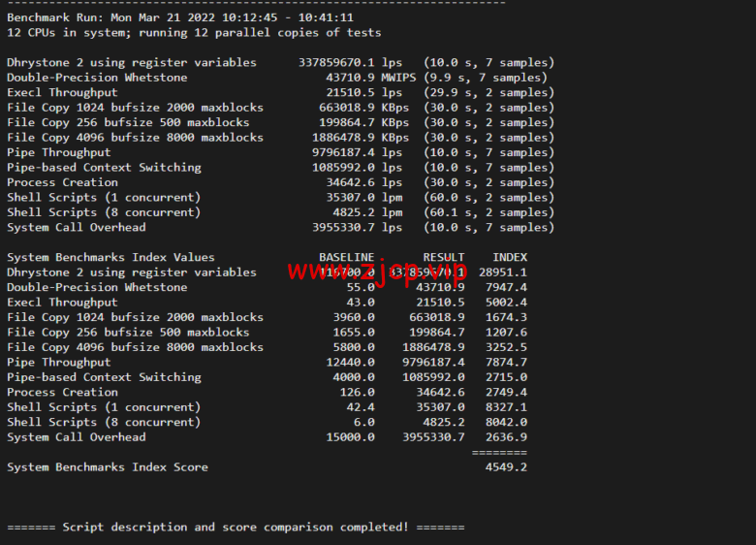Click Dhrystone index 28951.1
Image resolution: width=756 pixels, height=545 pixels.
point(503,272)
